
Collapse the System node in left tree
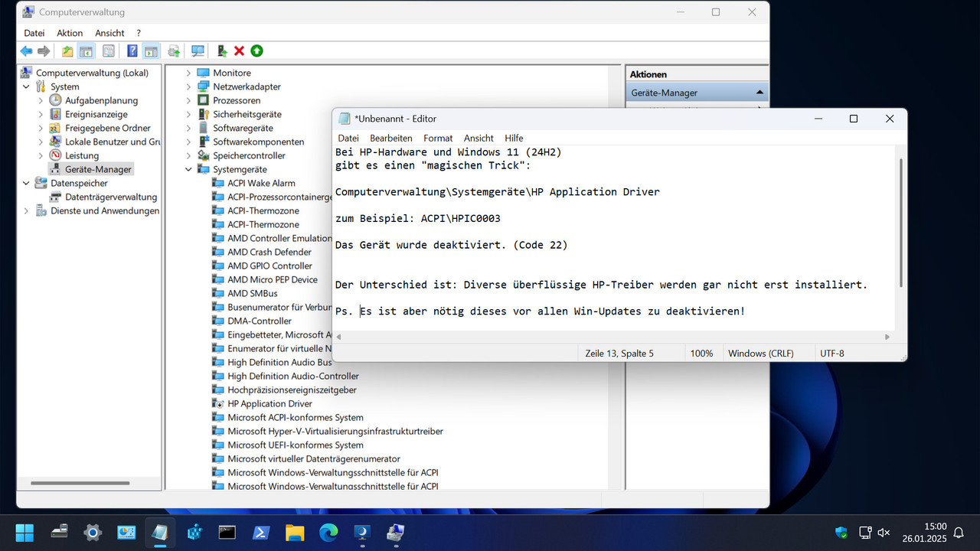point(26,86)
